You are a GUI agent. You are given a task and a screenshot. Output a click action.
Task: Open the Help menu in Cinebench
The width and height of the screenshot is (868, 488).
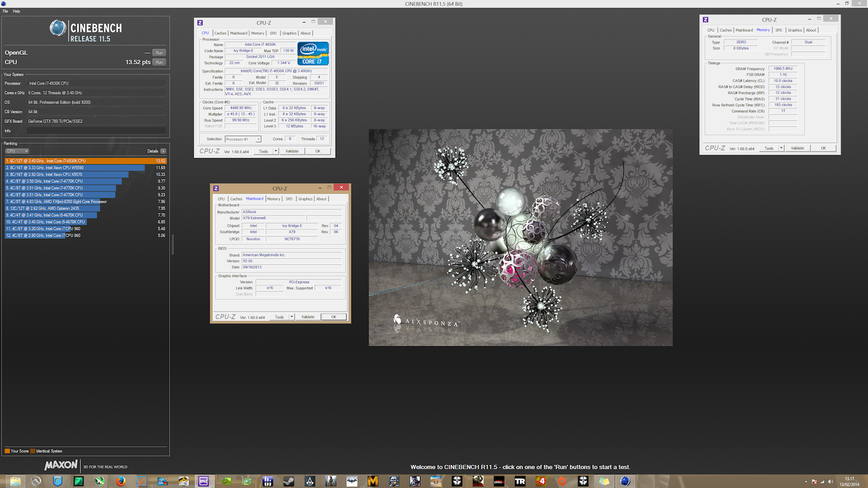point(16,11)
